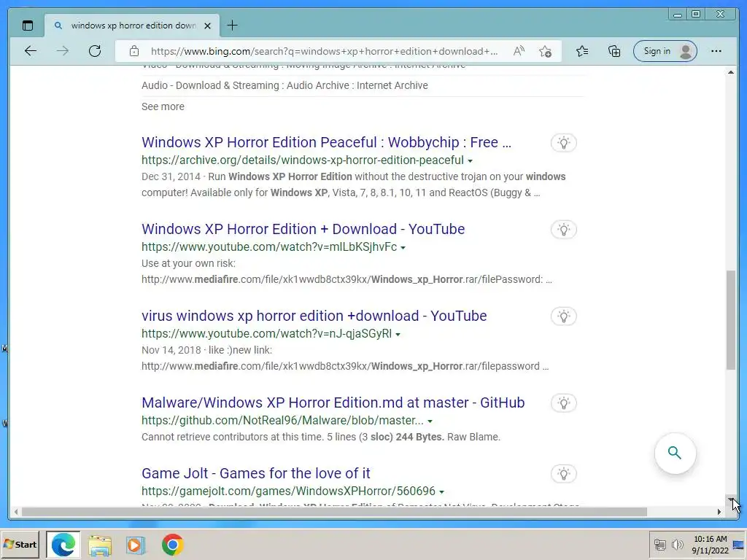The height and width of the screenshot is (560, 747).
Task: Open the Favorites list icon
Action: [x=581, y=51]
